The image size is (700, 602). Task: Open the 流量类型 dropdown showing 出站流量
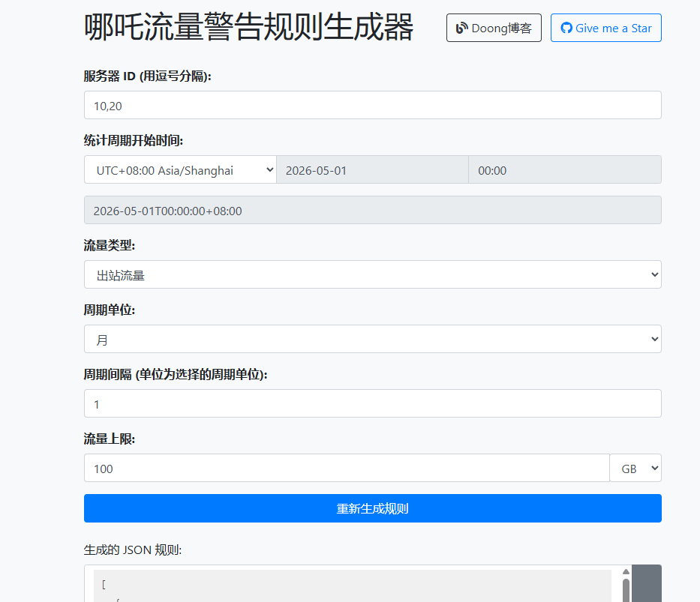click(x=373, y=274)
